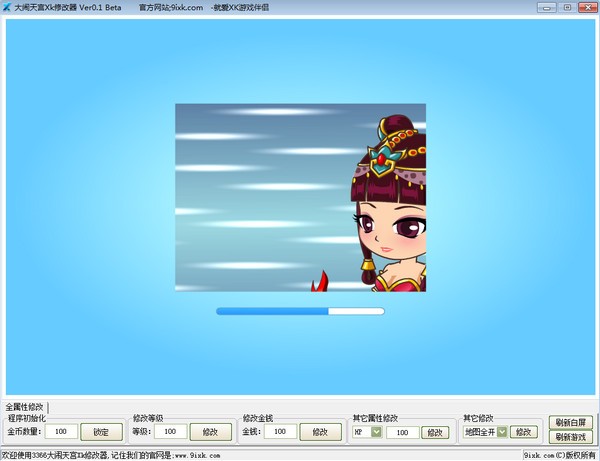The width and height of the screenshot is (600, 461).
Task: Click the 刷新白屏 button
Action: [x=571, y=422]
